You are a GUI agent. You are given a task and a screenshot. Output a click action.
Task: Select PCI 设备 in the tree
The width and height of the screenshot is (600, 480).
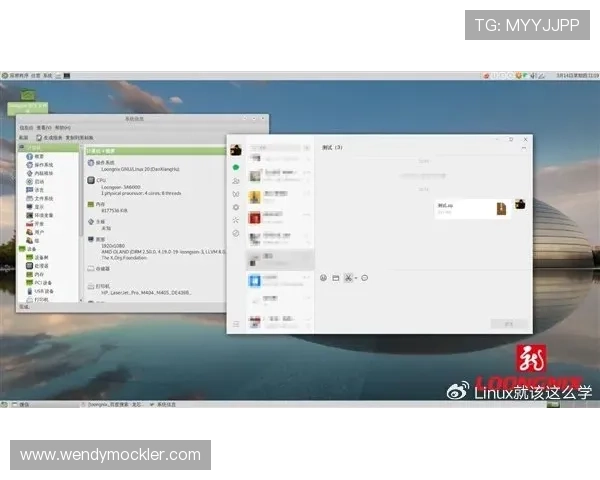click(x=41, y=281)
